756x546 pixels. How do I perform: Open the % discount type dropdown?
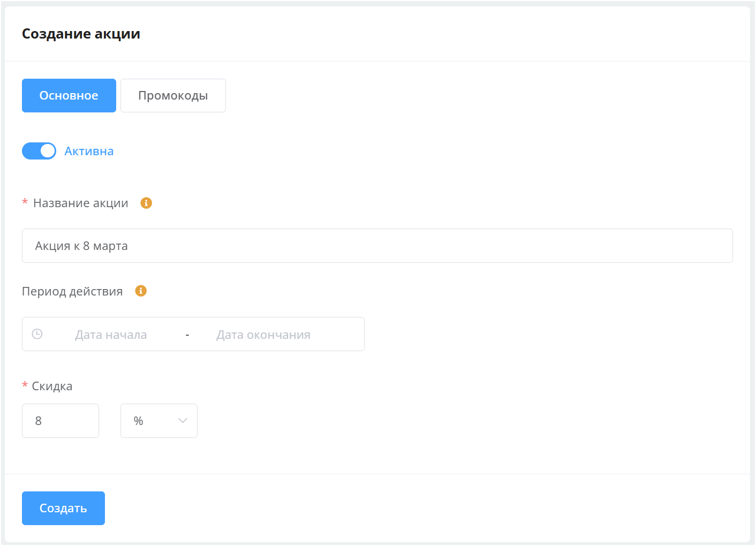[158, 421]
